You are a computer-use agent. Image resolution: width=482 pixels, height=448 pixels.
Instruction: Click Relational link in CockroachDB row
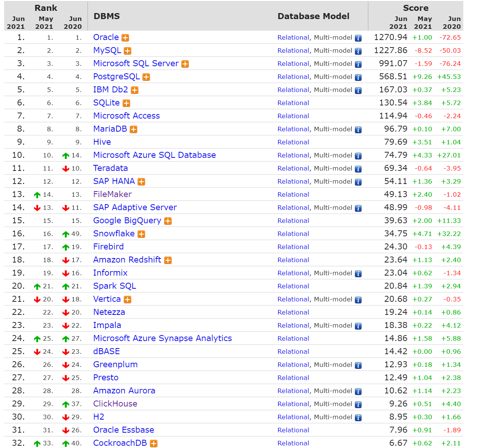[293, 443]
